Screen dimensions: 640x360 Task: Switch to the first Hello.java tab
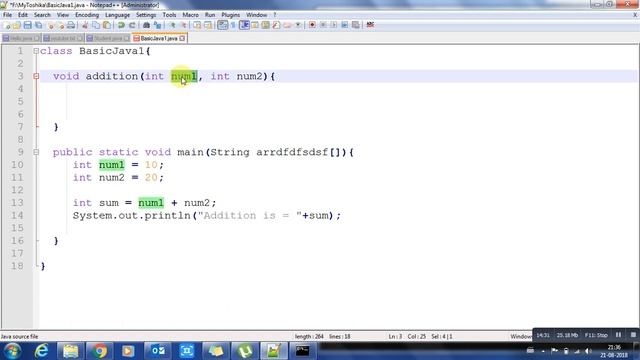coord(21,38)
